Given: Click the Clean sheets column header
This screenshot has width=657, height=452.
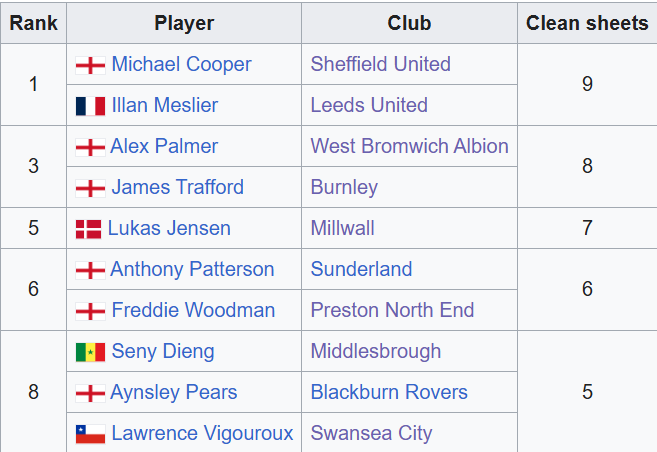Looking at the screenshot, I should [587, 23].
